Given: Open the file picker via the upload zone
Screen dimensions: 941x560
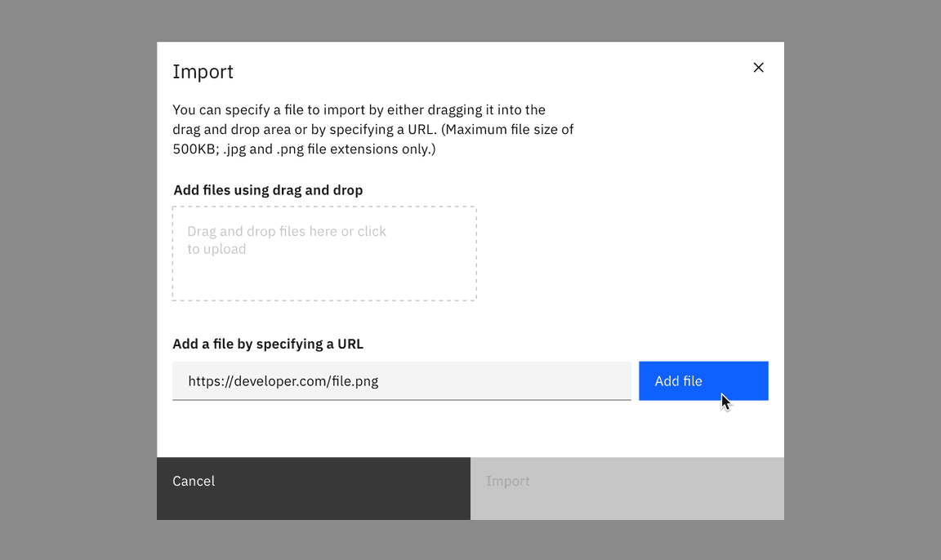Looking at the screenshot, I should click(323, 253).
